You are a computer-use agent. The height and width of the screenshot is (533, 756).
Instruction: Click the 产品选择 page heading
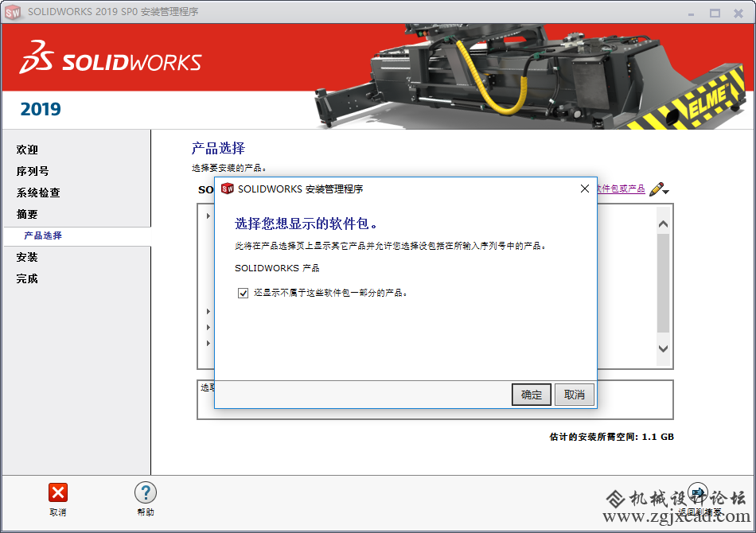218,149
